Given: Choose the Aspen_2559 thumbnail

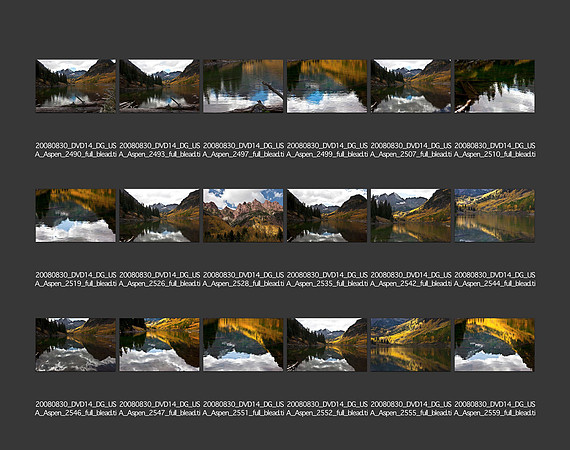Looking at the screenshot, I should click(494, 345).
